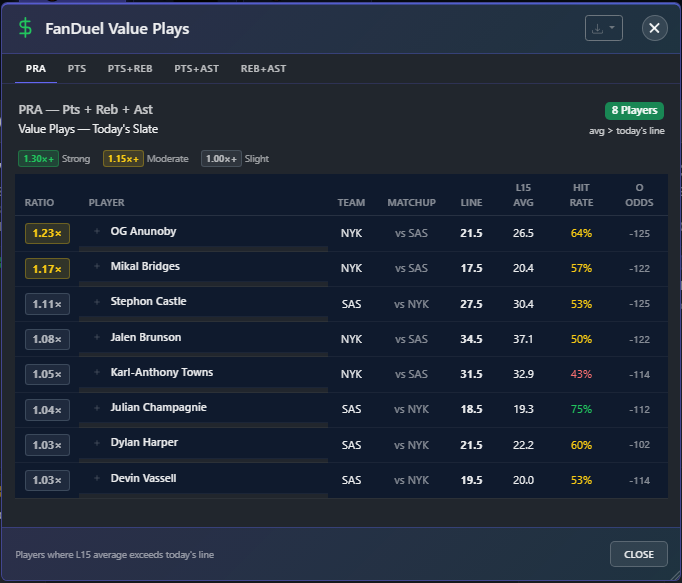The height and width of the screenshot is (583, 682).
Task: Click the 31.5 line value
Action: (x=471, y=374)
